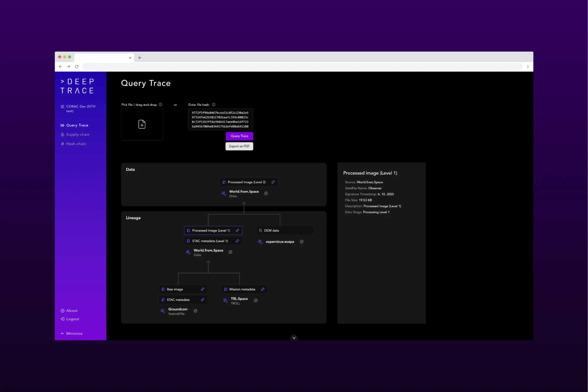Open the Hash-chain section in the sidebar

pos(76,144)
